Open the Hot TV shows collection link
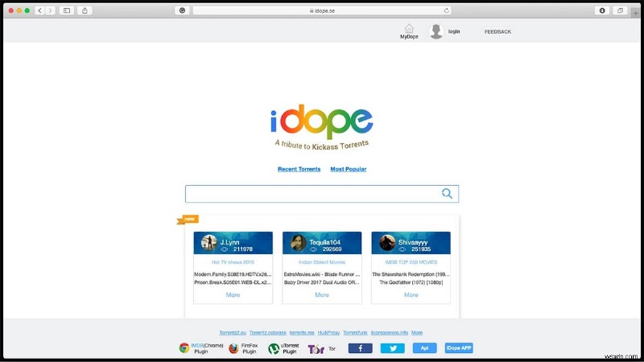This screenshot has height=362, width=644. [233, 262]
